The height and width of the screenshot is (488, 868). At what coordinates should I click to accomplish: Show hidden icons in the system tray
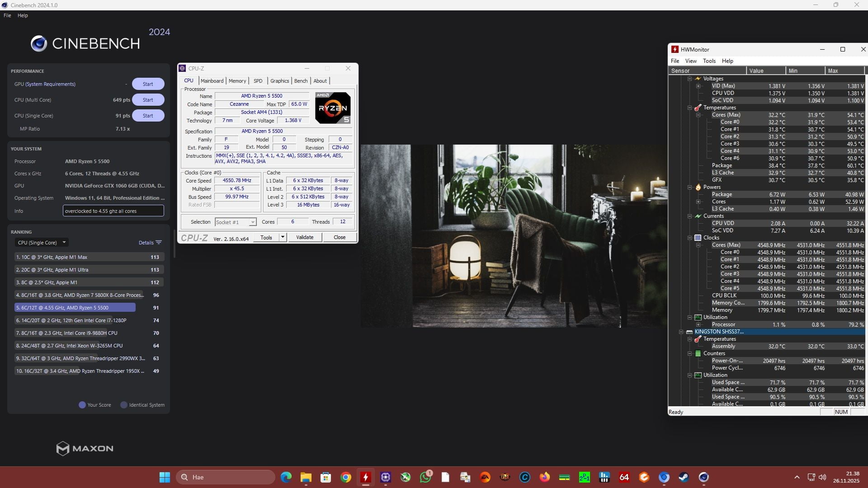tap(797, 477)
